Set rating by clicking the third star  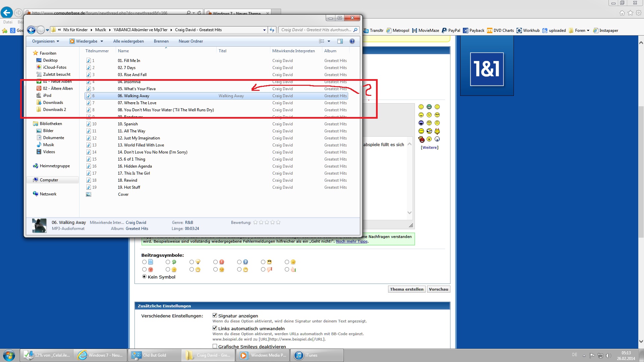[x=267, y=222]
